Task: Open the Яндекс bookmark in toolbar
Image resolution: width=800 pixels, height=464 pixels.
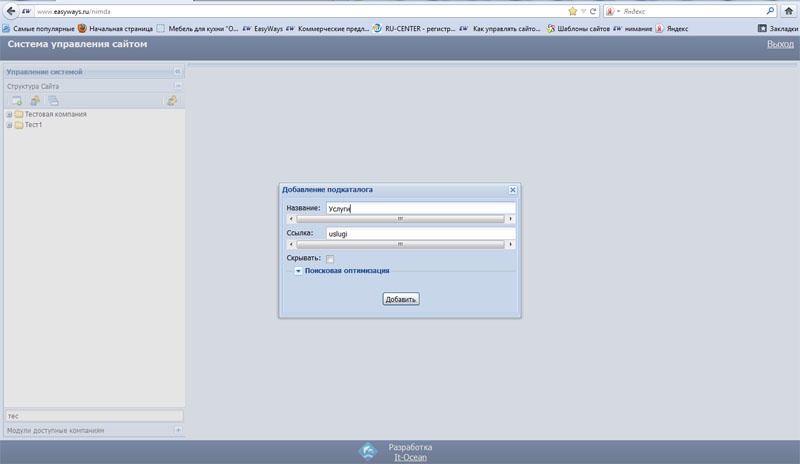Action: pos(672,29)
